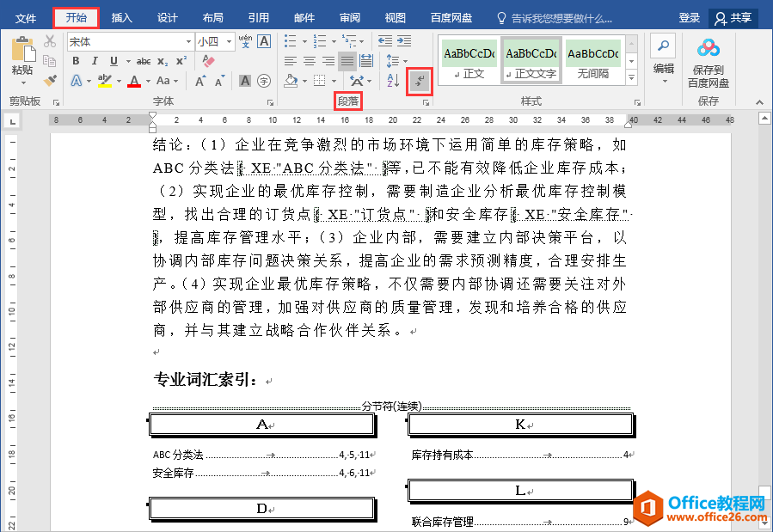Open the Change Case (Aa) dropdown
This screenshot has width=773, height=532.
coord(167,81)
